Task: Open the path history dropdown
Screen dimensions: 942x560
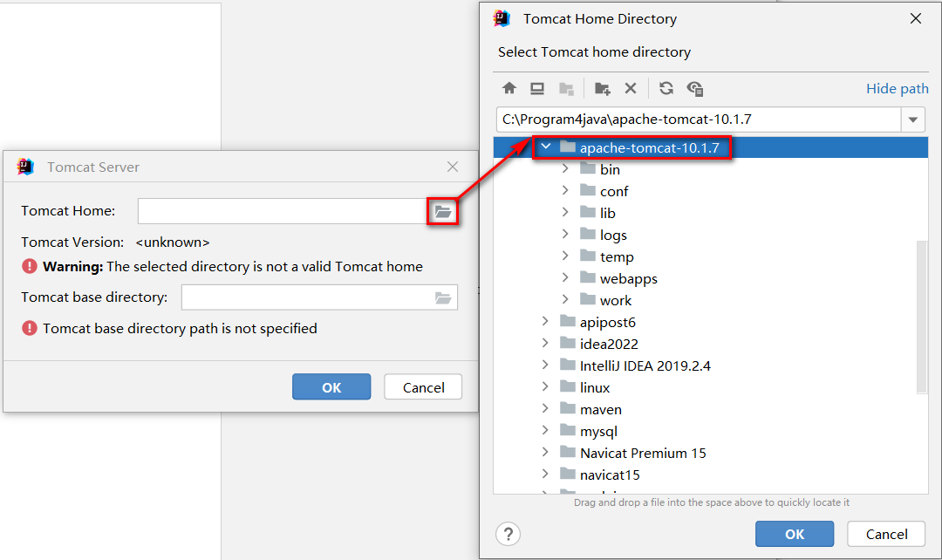Action: [913, 120]
